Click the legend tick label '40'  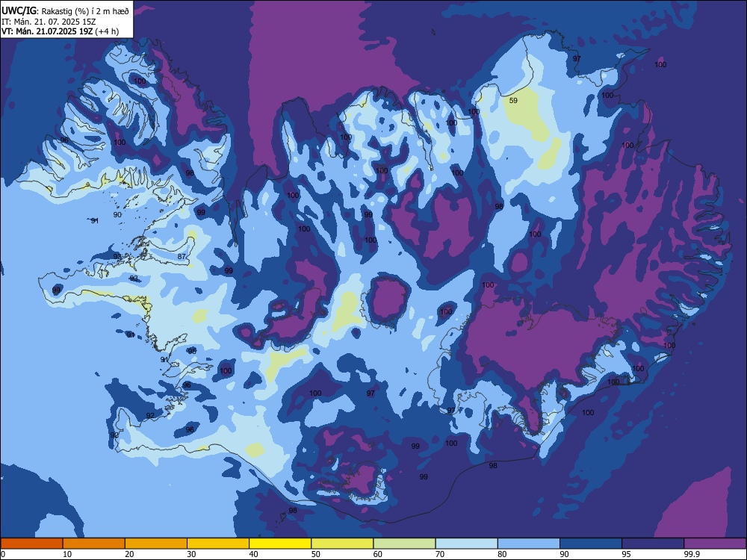tap(253, 554)
